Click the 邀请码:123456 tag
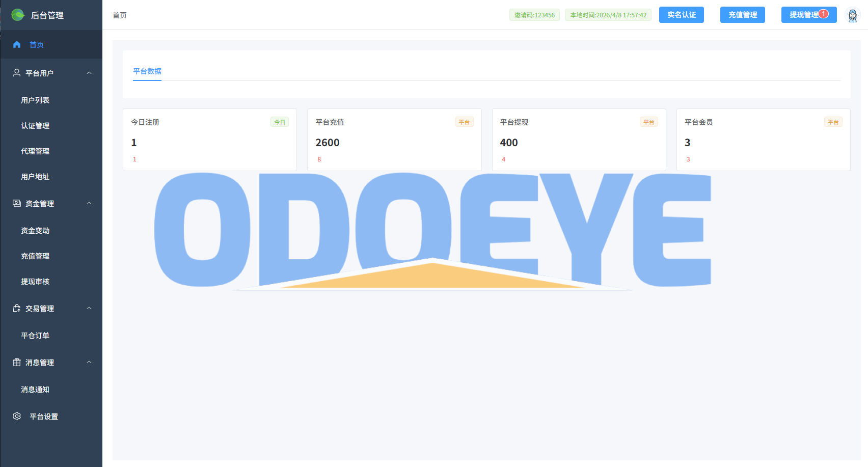 [x=534, y=15]
